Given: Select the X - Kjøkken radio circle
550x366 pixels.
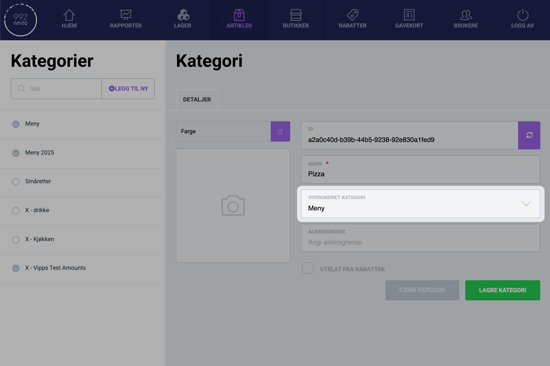Looking at the screenshot, I should click(x=16, y=240).
